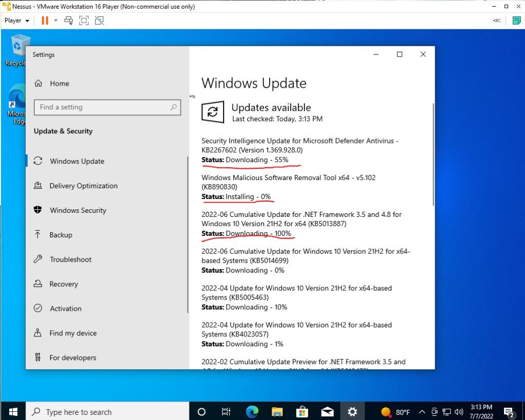Image resolution: width=525 pixels, height=420 pixels.
Task: Send Ctrl+Alt+Del to virtual machine icon
Action: (x=69, y=21)
